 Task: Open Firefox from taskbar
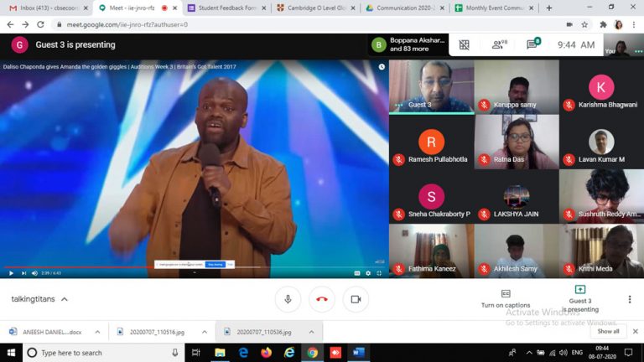pos(266,353)
